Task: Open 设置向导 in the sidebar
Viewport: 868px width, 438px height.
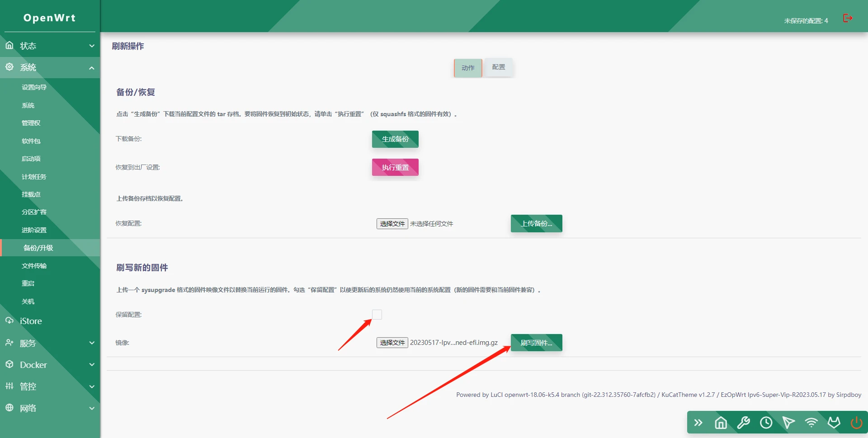Action: (x=34, y=87)
